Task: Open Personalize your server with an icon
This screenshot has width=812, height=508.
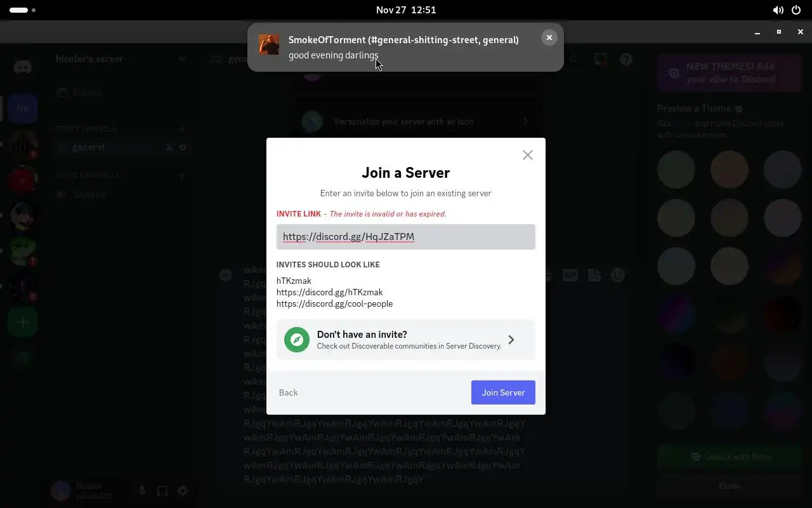Action: [416, 121]
